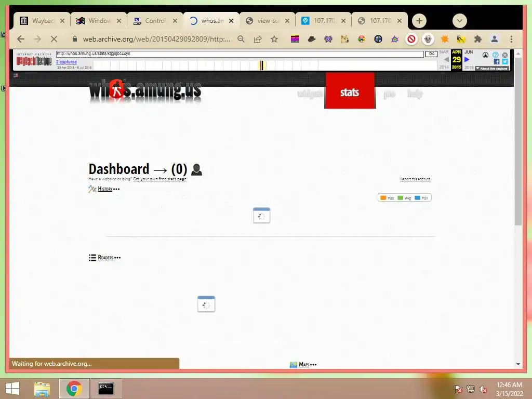Open the stats tab on whos.amung.us
This screenshot has height=399, width=532.
click(350, 91)
